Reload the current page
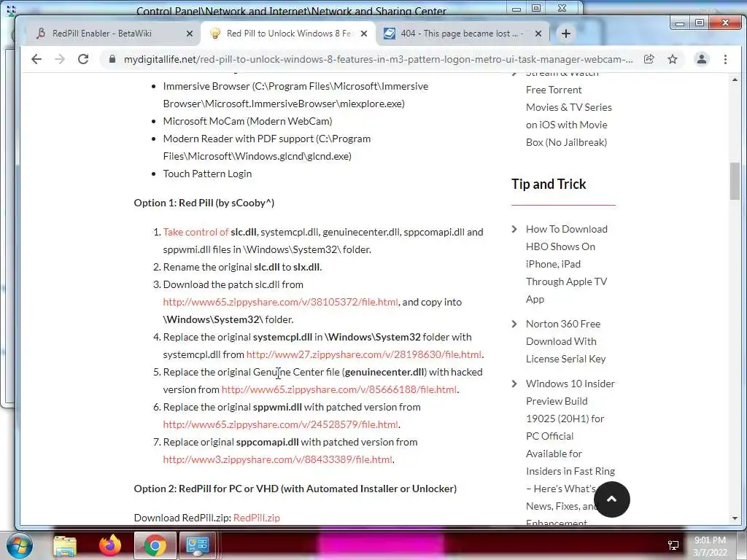The height and width of the screenshot is (560, 747). click(83, 59)
